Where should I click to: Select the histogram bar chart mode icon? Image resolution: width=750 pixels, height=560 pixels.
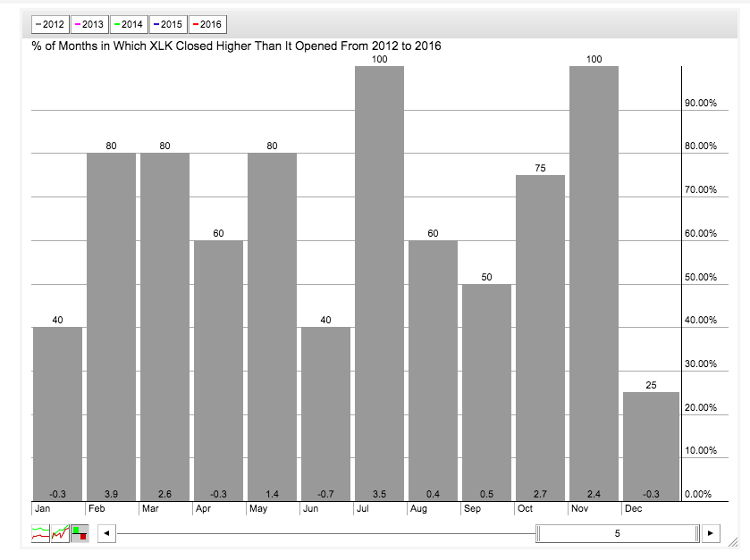coord(80,533)
